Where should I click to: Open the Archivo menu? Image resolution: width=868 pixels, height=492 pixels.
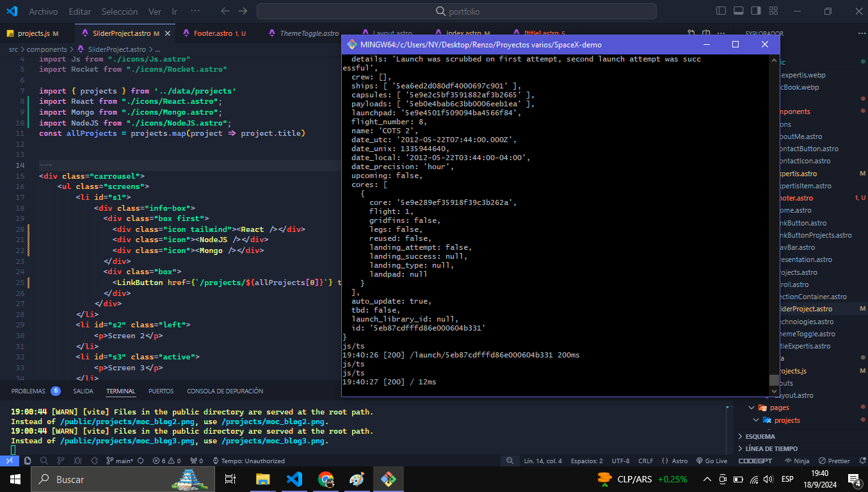coord(43,12)
